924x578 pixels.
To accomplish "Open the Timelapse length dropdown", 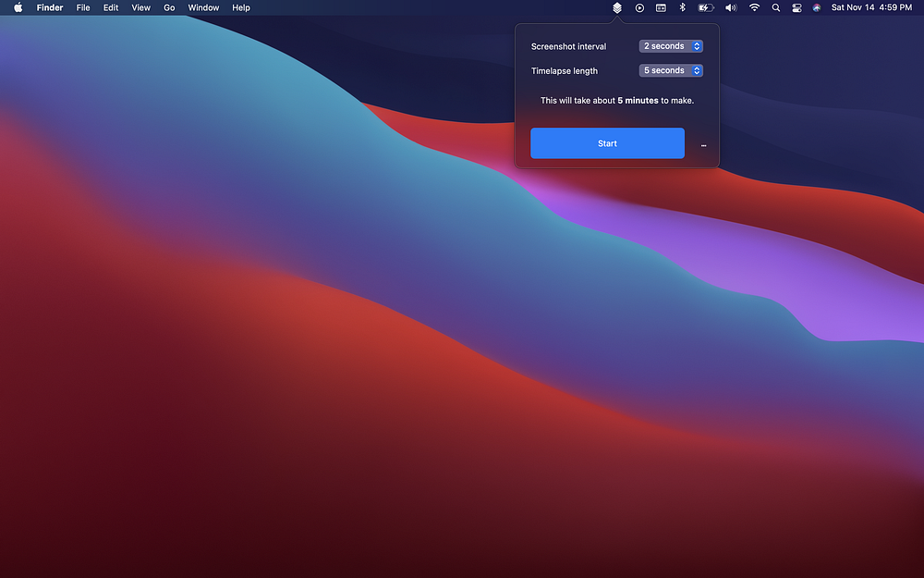I will (671, 70).
